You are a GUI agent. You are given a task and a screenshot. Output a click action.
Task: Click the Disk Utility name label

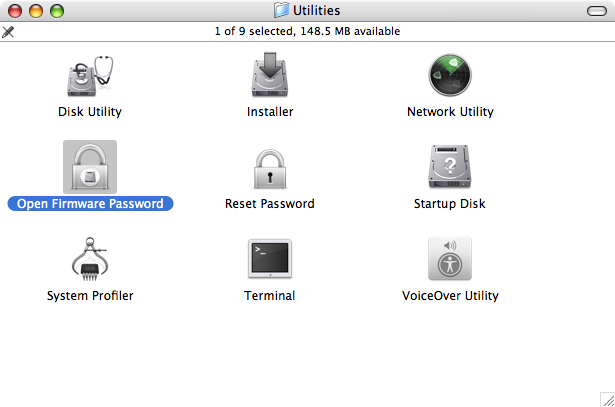(90, 112)
